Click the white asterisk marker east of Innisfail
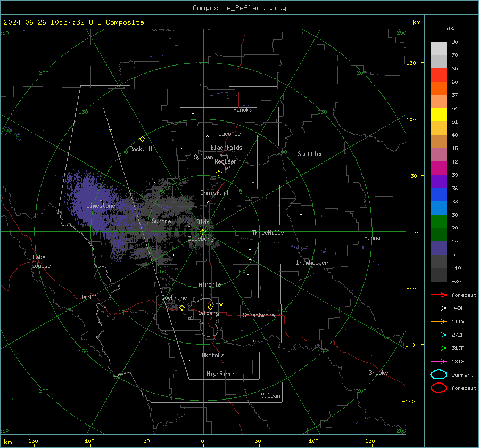Viewport: 479px width, 448px height. point(253,183)
